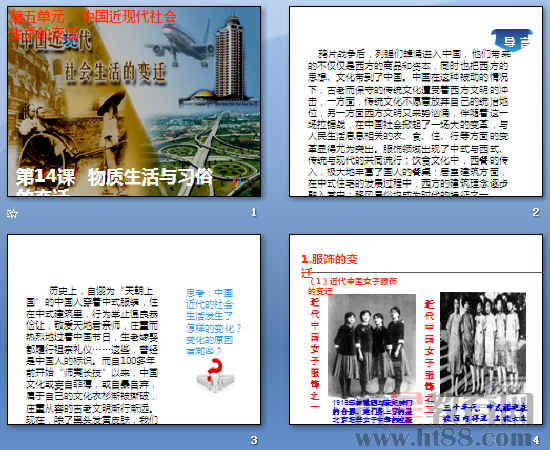Click the title 第14课 物质生活与习俗
The height and width of the screenshot is (450, 550).
pos(114,177)
